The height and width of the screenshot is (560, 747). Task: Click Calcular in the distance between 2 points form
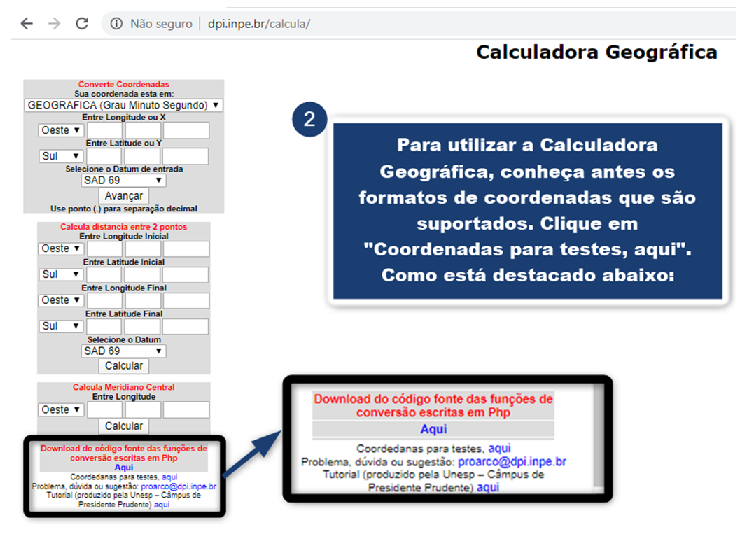[124, 365]
